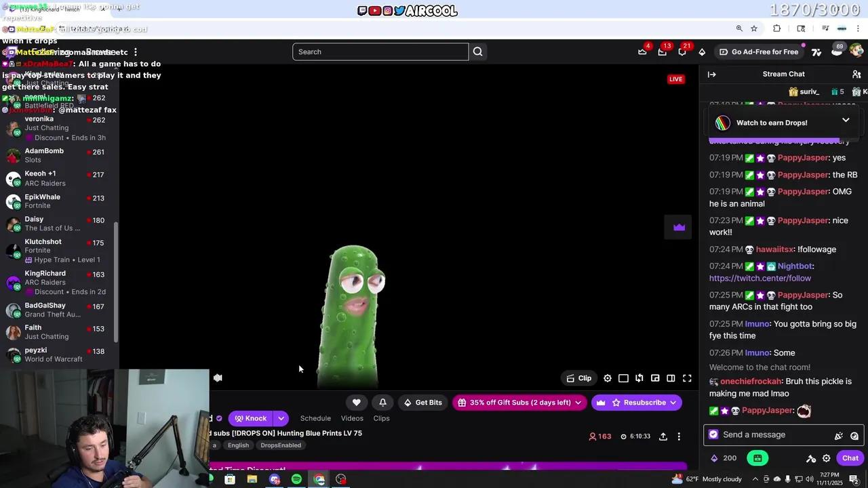
Task: Expand Watch to earn Drops banner
Action: click(846, 121)
